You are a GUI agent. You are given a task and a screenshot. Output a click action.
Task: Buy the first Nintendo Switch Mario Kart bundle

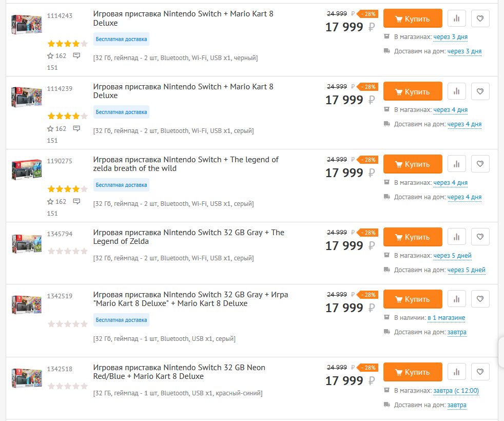tap(413, 18)
